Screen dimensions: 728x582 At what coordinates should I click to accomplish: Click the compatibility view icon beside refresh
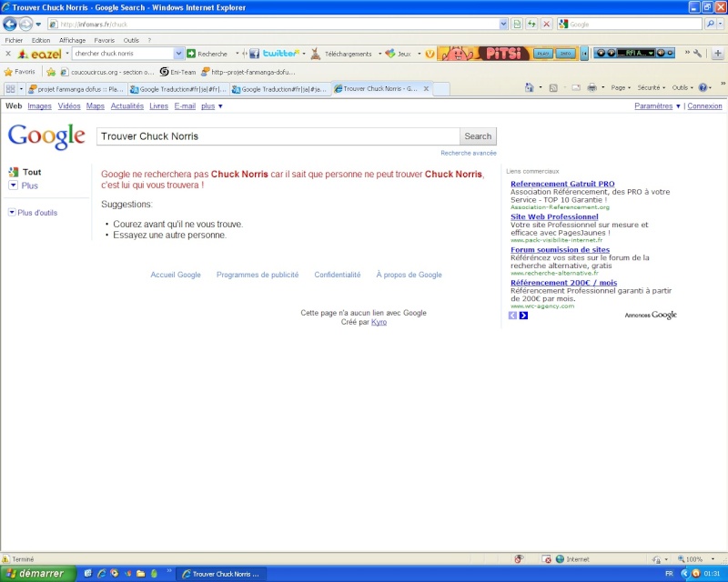[x=517, y=25]
